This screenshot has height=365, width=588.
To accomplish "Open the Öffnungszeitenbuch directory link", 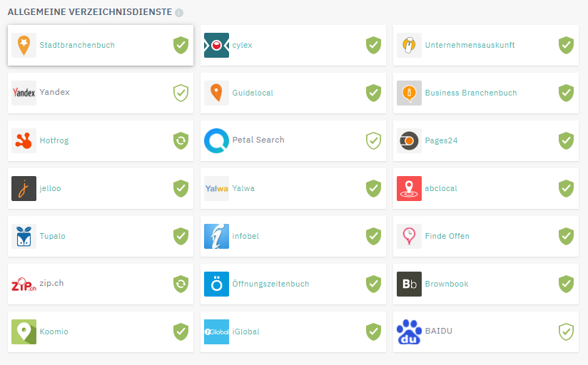I will click(x=270, y=284).
